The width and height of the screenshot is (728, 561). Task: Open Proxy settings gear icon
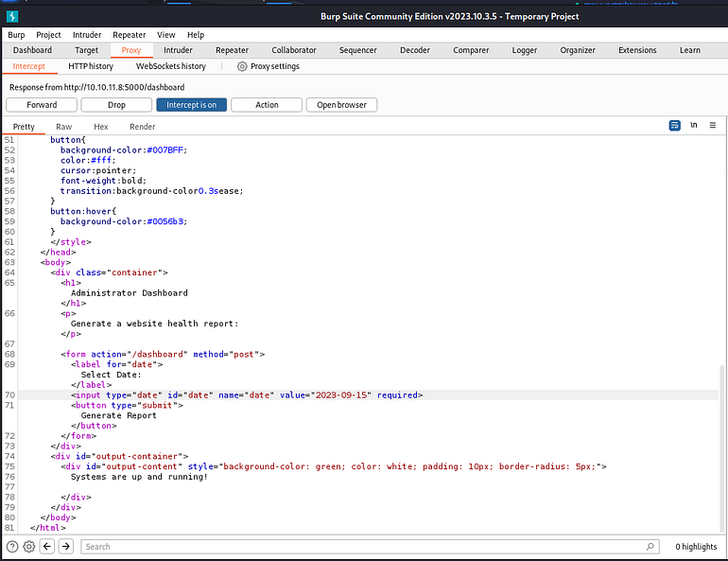click(x=242, y=66)
